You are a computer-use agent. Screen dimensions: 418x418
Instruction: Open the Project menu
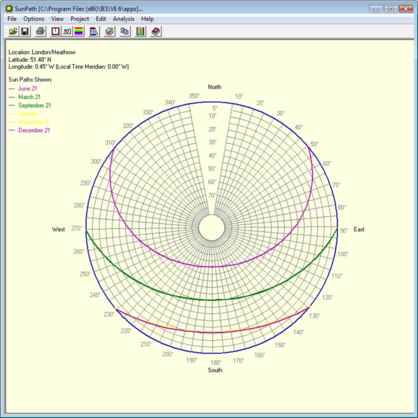click(x=80, y=19)
